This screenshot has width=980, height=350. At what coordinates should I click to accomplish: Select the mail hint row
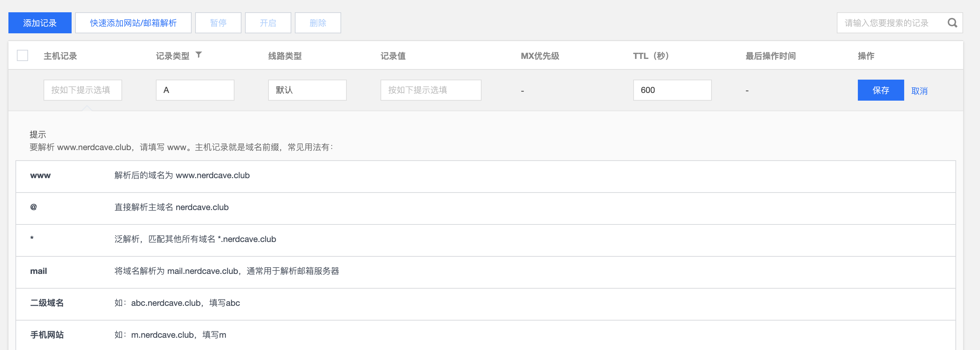click(486, 272)
